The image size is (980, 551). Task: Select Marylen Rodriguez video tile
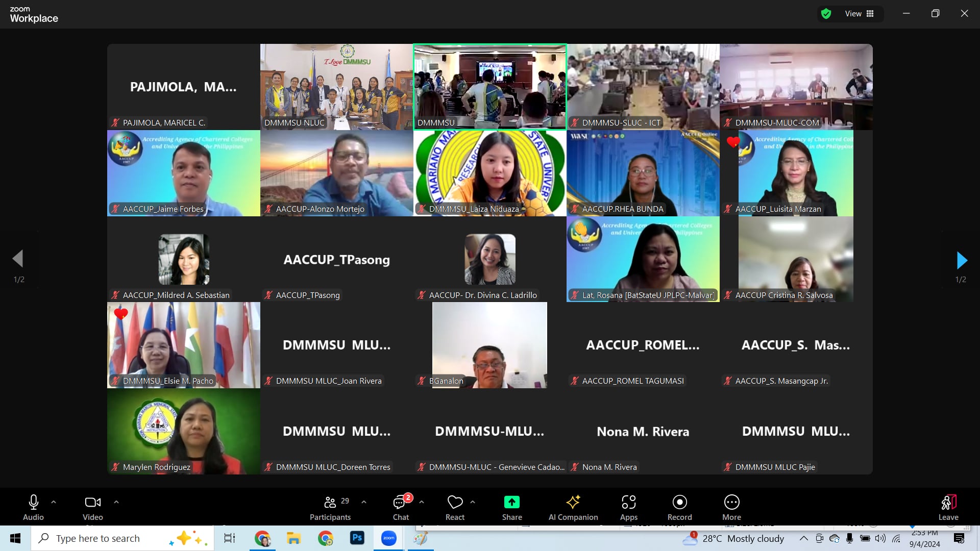(184, 431)
